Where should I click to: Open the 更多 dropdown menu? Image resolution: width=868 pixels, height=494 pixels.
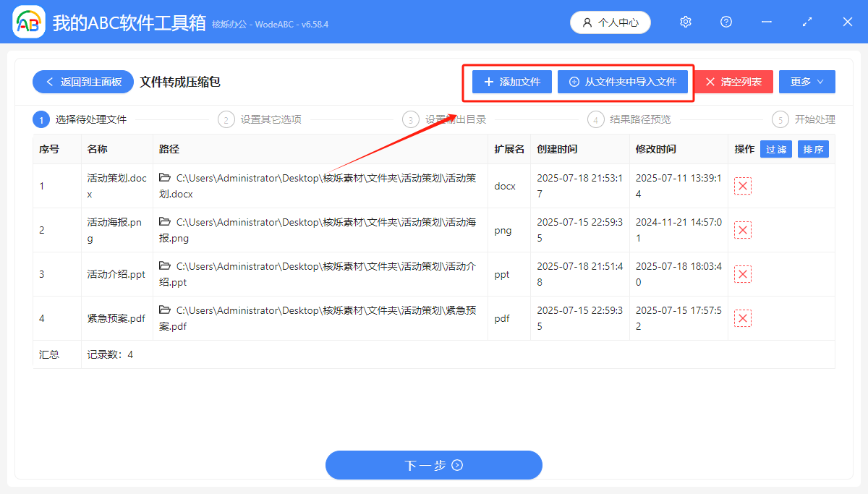[x=807, y=81]
